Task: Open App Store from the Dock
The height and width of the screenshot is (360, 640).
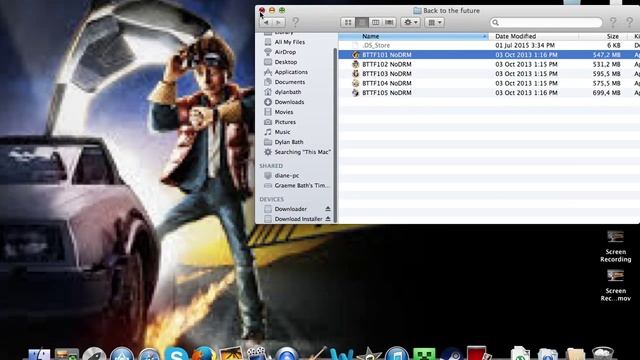Action: [122, 354]
